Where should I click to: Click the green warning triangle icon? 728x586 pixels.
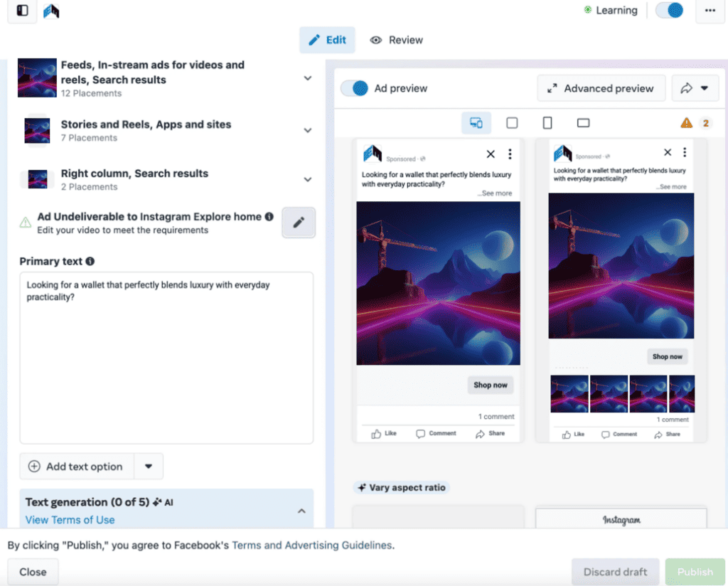tap(26, 223)
